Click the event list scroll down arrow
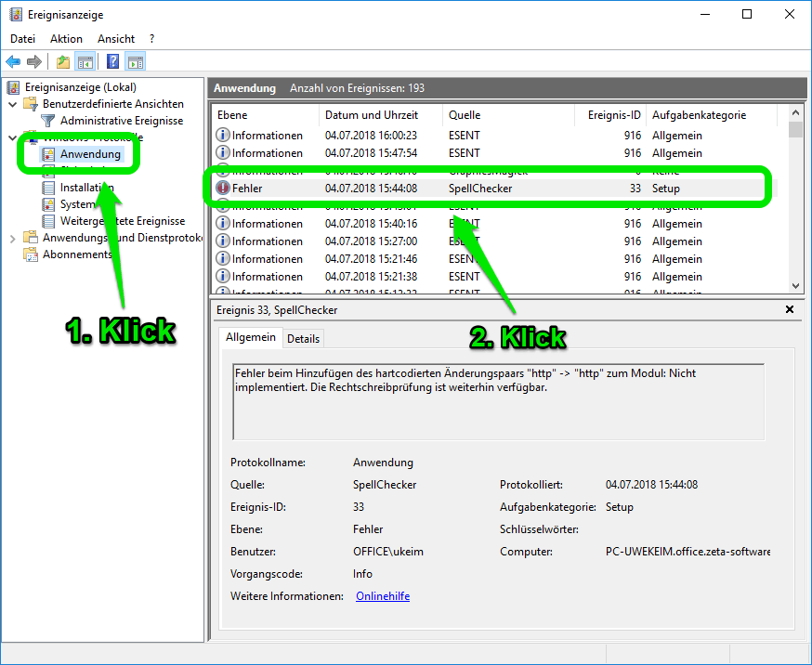The width and height of the screenshot is (812, 665). pyautogui.click(x=795, y=286)
